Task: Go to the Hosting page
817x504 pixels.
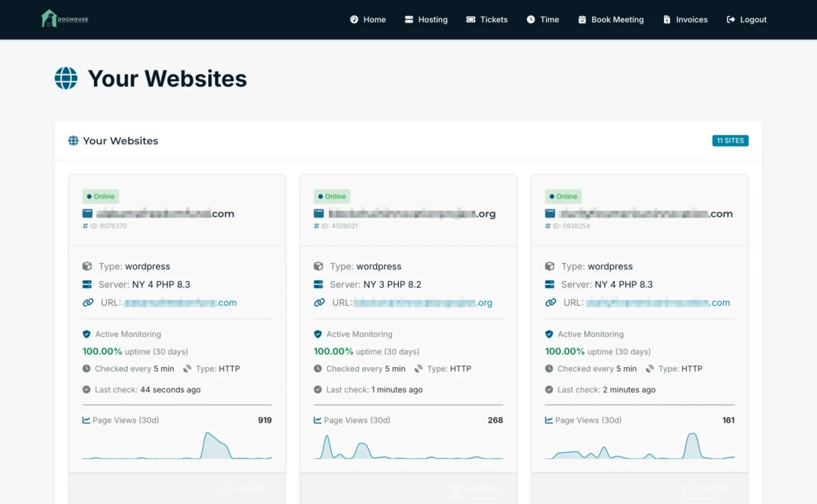Action: [426, 20]
